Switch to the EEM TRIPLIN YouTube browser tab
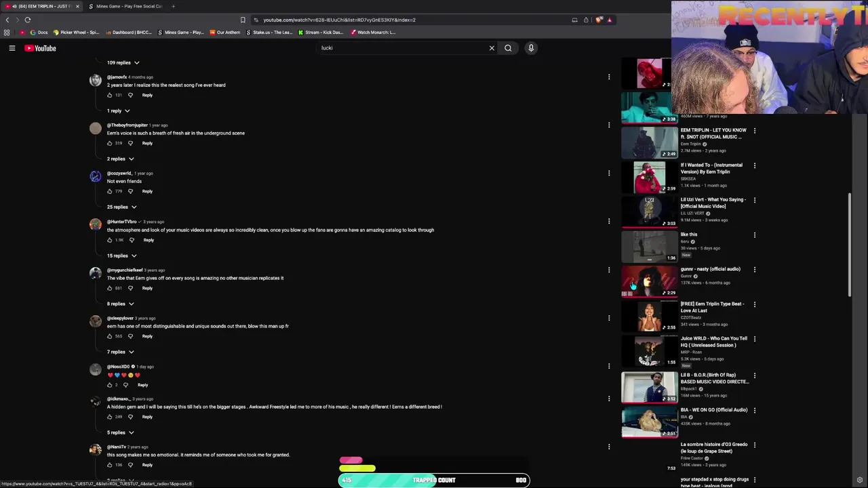868x488 pixels. click(x=42, y=6)
